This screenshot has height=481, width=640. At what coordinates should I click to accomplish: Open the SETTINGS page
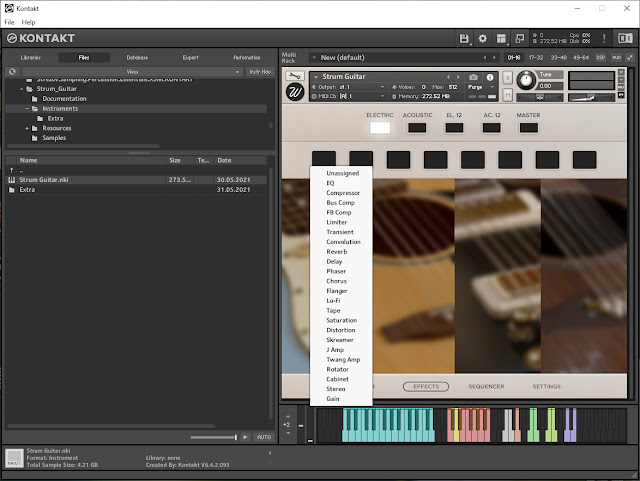click(547, 386)
